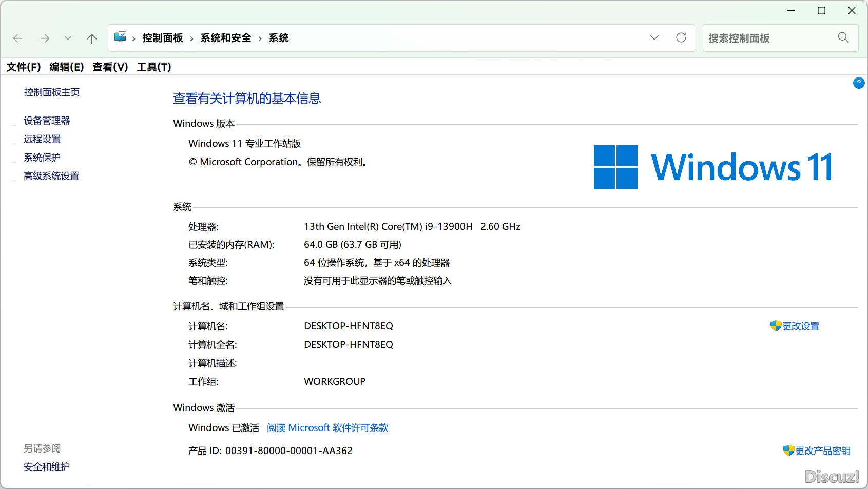This screenshot has height=489, width=868.
Task: Open 设备管理器 from sidebar
Action: click(x=47, y=121)
